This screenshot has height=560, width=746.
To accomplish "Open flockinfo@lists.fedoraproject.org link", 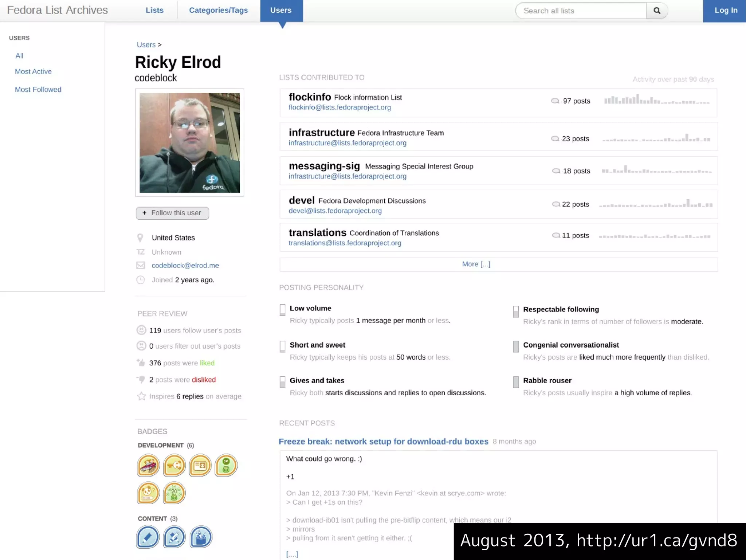I will (x=339, y=107).
